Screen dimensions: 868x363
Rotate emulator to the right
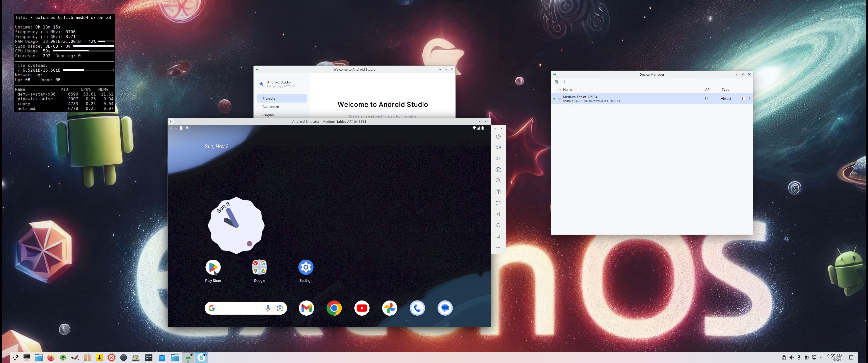point(498,203)
